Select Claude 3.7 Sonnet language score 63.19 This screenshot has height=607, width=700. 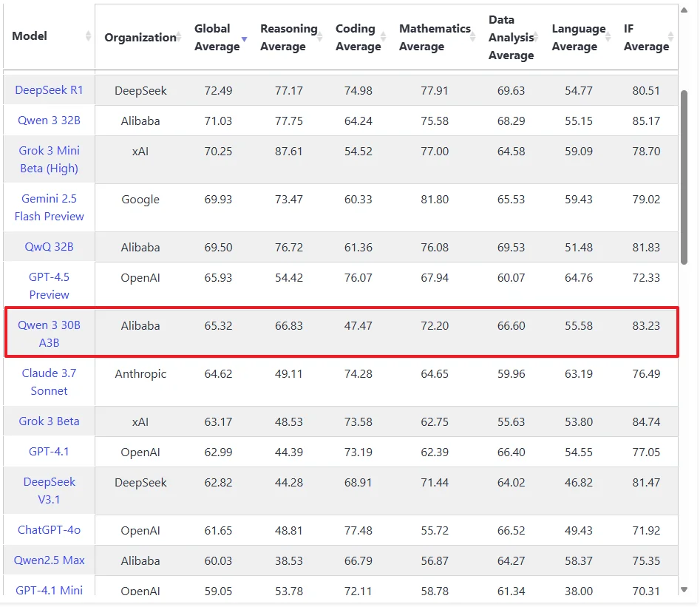point(579,374)
